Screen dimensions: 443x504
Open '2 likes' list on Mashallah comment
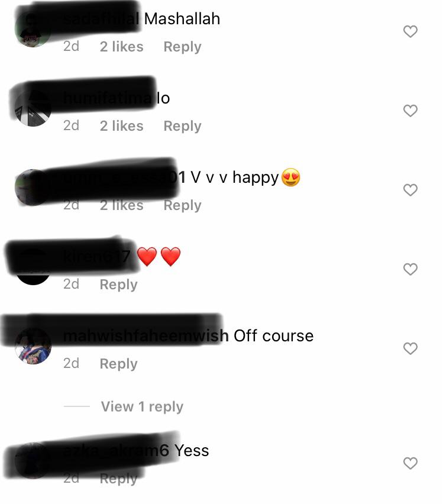(x=121, y=47)
